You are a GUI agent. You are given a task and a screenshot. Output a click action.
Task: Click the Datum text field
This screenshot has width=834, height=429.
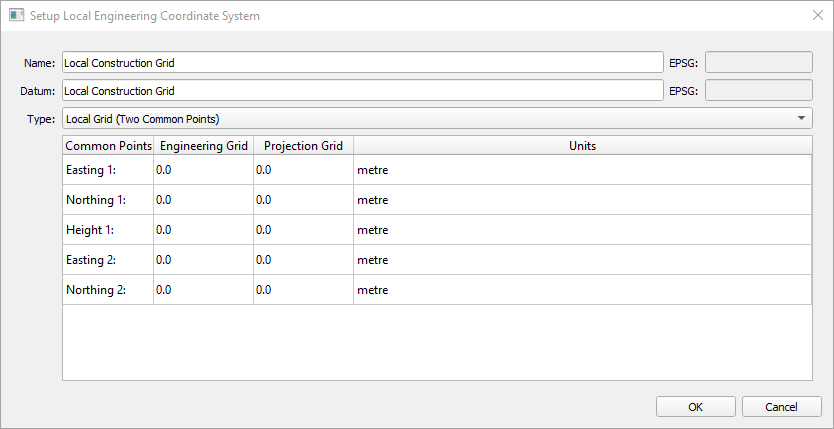pyautogui.click(x=362, y=91)
